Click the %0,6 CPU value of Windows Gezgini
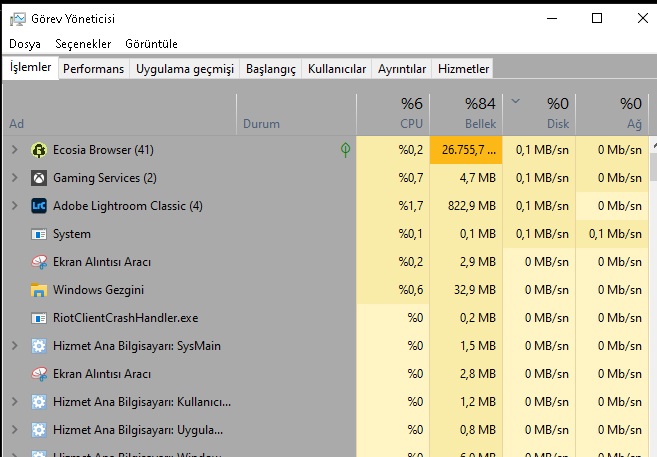 click(411, 290)
